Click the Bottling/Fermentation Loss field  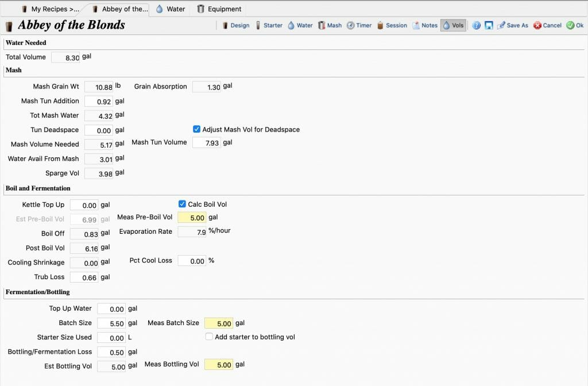111,352
